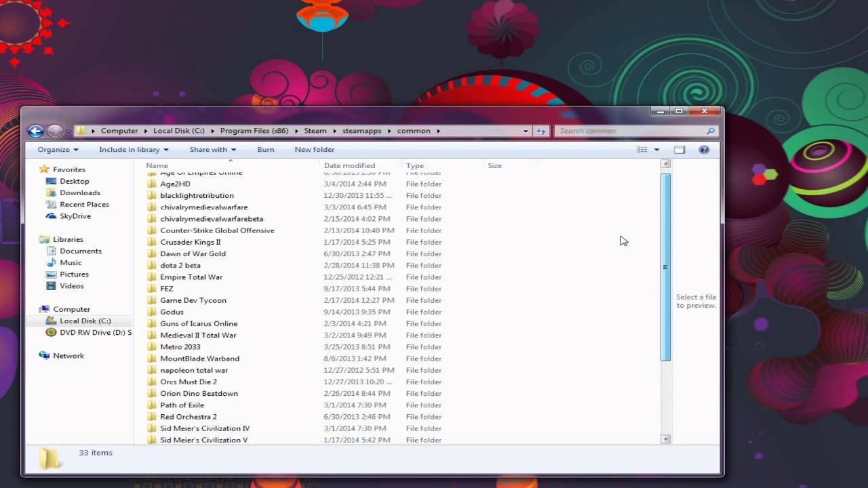868x488 pixels.
Task: Create a New folder
Action: pos(314,150)
